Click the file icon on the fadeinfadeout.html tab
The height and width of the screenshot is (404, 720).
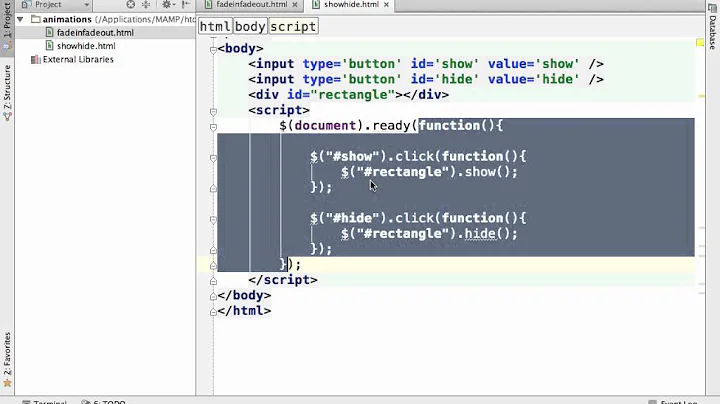[208, 4]
